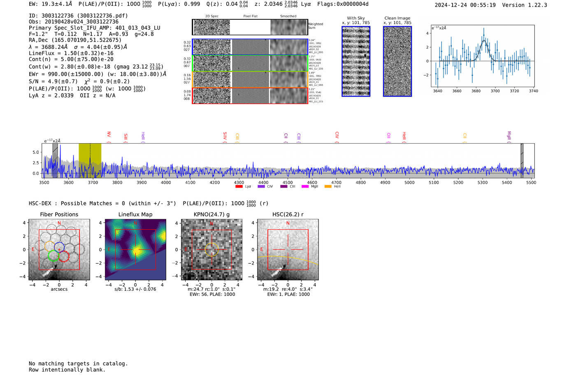Screen dimensions: 576x392
Task: Click the λ = 3688.24Å line
Action: coord(78,47)
